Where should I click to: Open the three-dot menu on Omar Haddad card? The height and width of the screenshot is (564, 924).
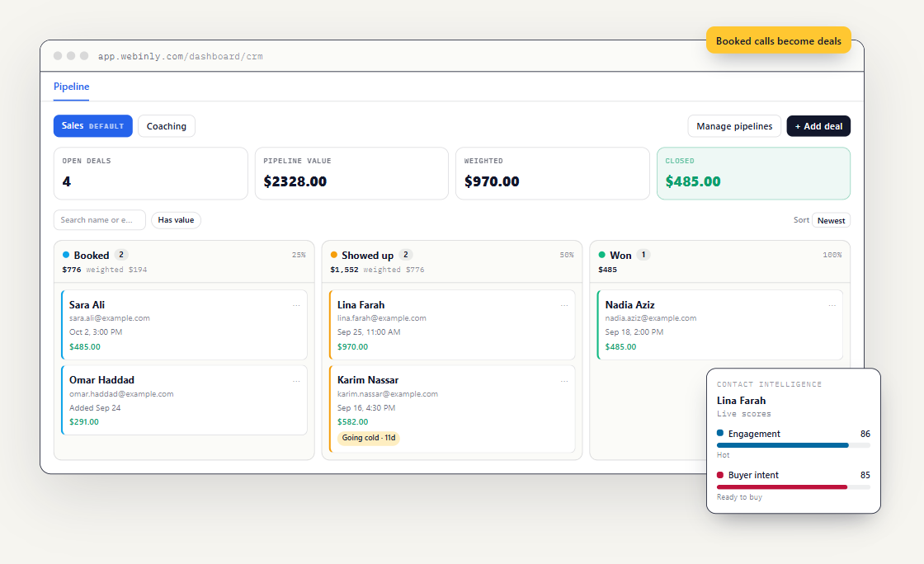pos(296,381)
